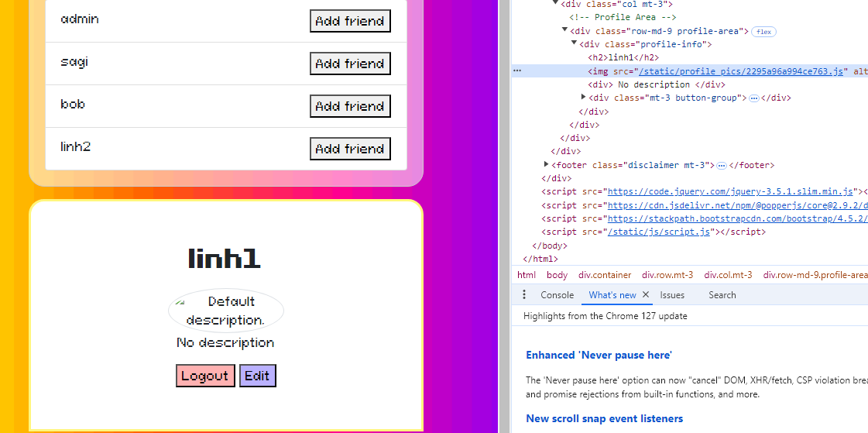Select the Profile Area comment node
This screenshot has width=868, height=433.
click(623, 17)
